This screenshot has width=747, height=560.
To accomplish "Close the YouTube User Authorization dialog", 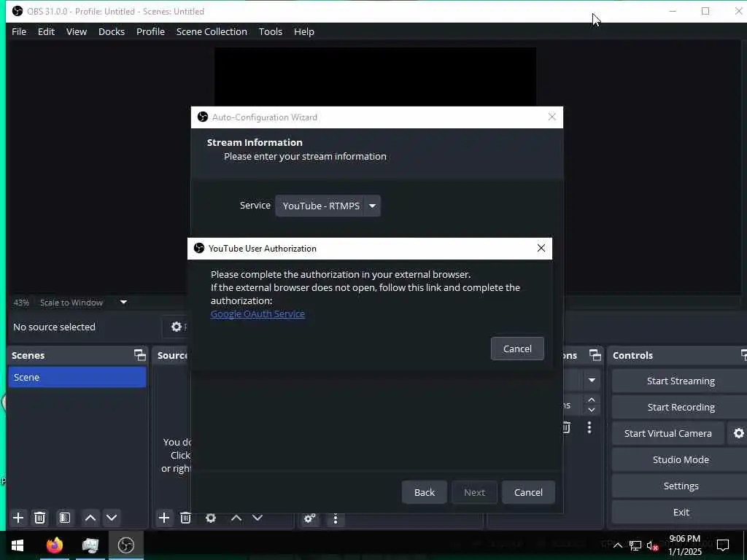I will tap(541, 248).
